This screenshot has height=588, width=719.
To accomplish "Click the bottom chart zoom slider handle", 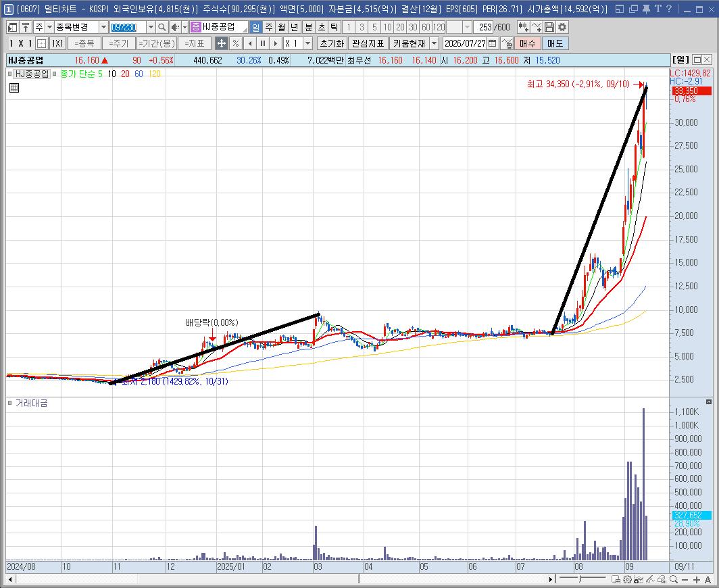I will tap(581, 579).
